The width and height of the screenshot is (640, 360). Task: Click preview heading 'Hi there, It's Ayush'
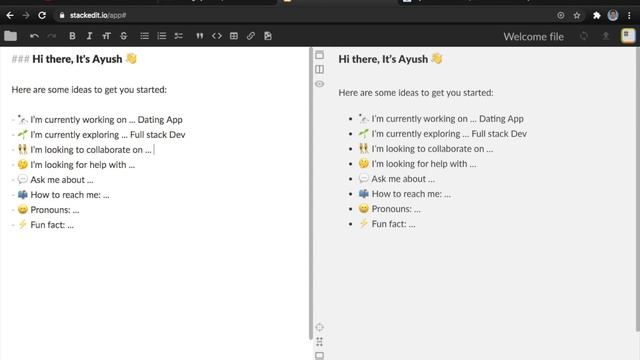[x=383, y=59]
